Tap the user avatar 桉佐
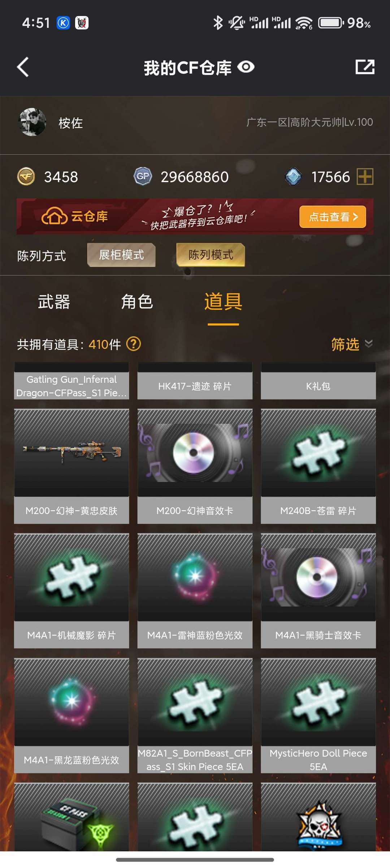The height and width of the screenshot is (868, 390). (32, 122)
